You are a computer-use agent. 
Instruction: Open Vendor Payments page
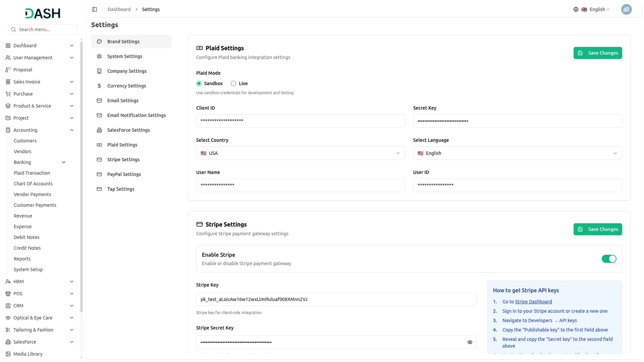point(33,194)
